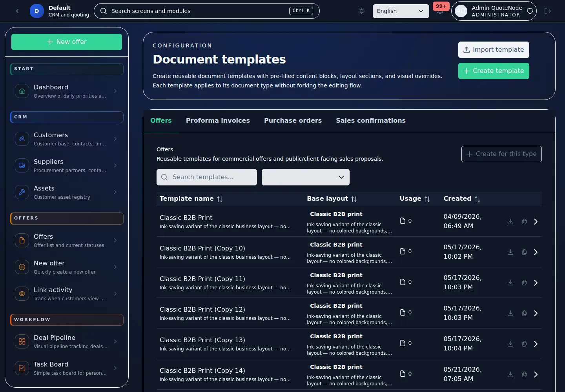Click the Dashboard home icon
Screen dimensions: 565x392
pos(22,91)
